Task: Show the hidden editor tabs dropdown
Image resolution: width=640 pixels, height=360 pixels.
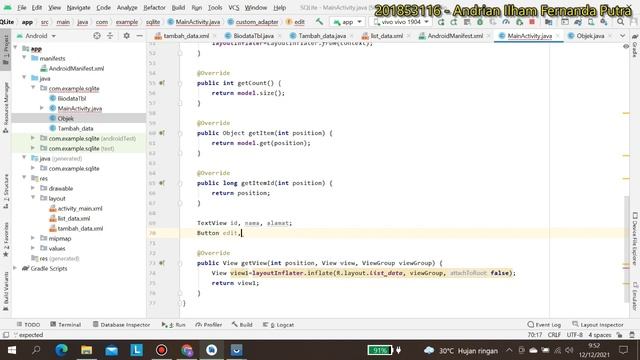Action: (x=622, y=36)
